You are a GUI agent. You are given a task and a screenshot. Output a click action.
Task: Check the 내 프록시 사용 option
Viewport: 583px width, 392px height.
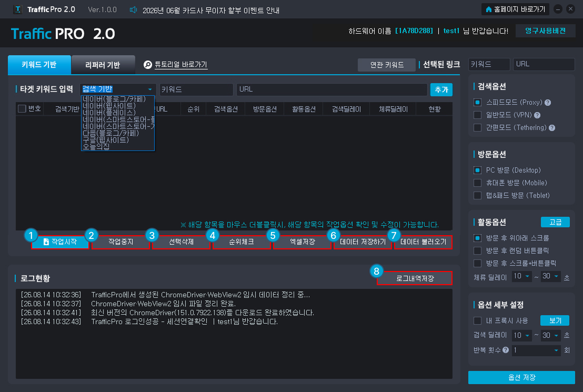click(477, 320)
